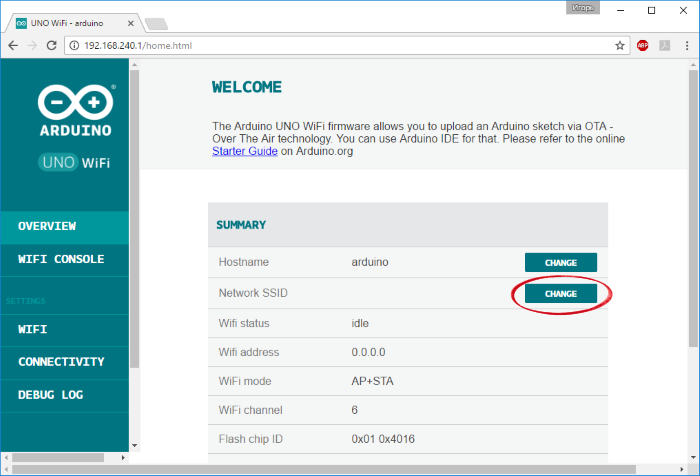This screenshot has height=476, width=700.
Task: Click the browser back arrow
Action: point(13,45)
